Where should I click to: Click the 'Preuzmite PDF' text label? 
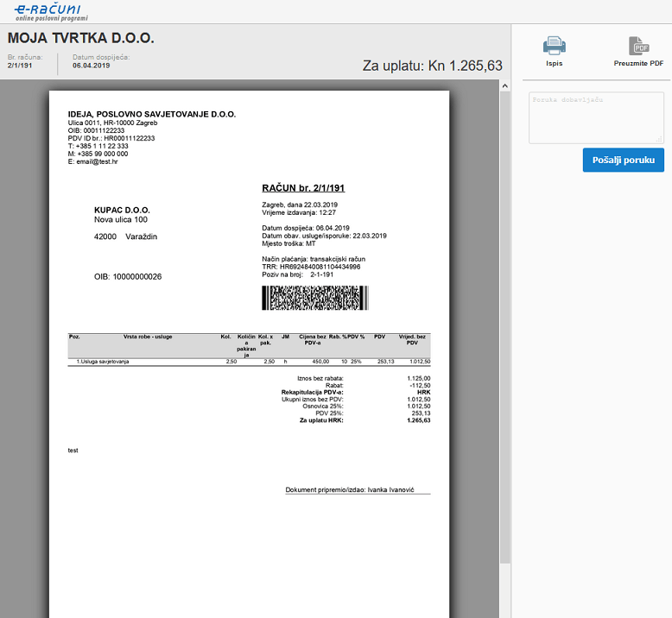638,64
